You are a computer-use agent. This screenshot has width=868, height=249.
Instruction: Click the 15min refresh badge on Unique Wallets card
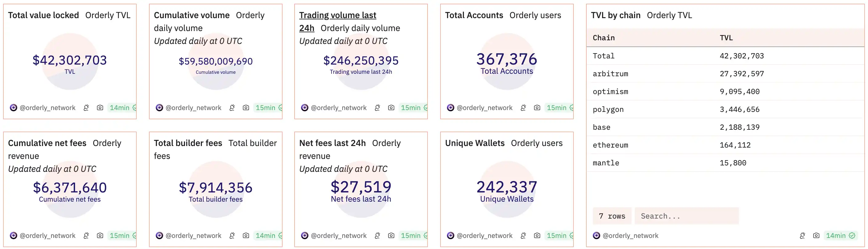coord(558,235)
